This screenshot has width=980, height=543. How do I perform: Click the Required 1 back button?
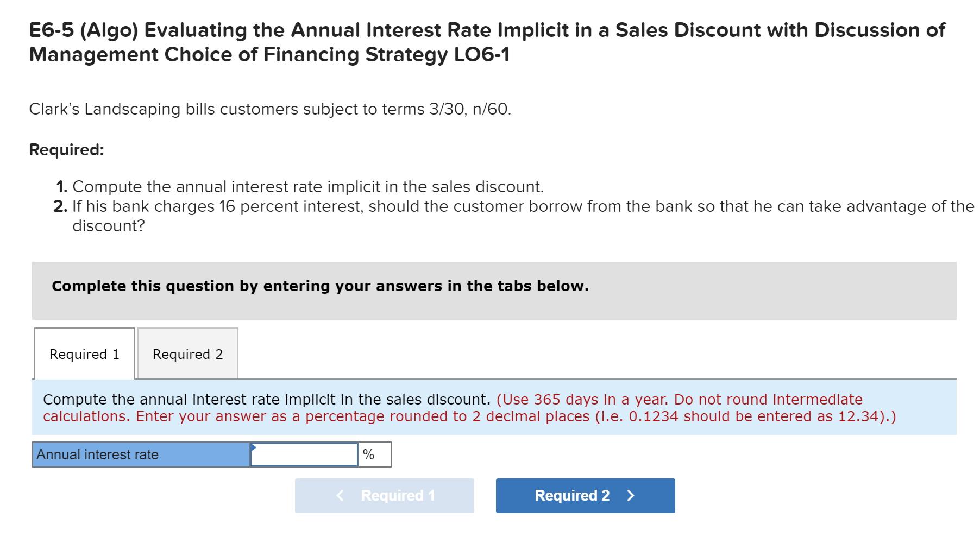[x=384, y=495]
